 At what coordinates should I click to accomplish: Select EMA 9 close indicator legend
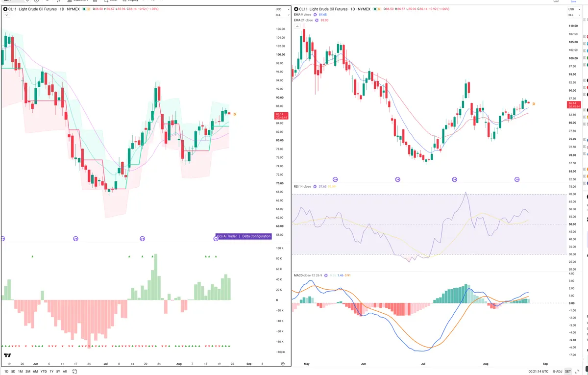[x=302, y=15]
